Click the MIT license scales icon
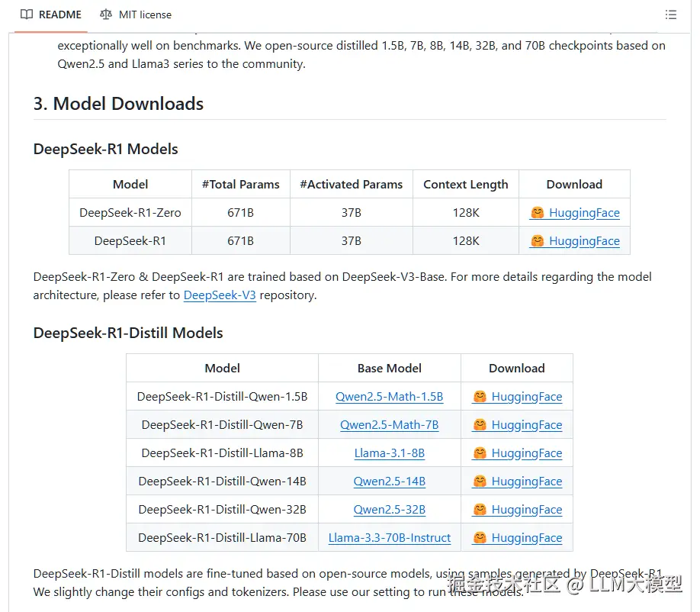Viewport: 700px width, 612px height. [x=106, y=14]
